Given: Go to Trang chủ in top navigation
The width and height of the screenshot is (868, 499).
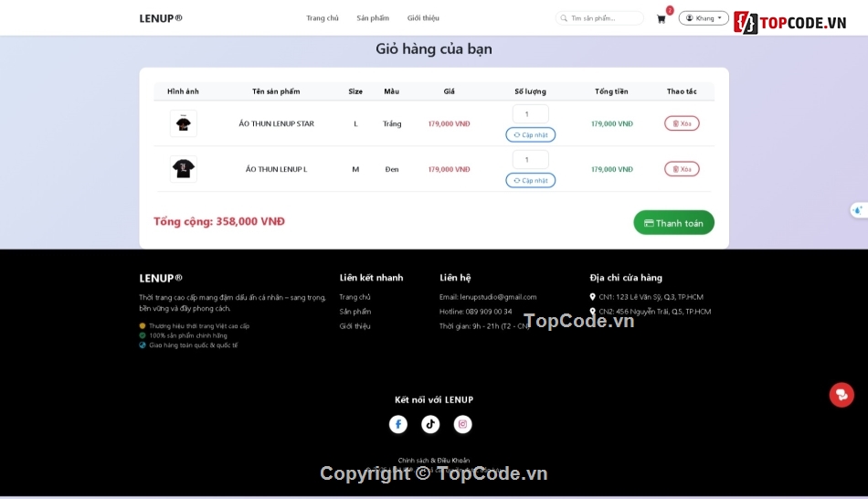Looking at the screenshot, I should 323,18.
